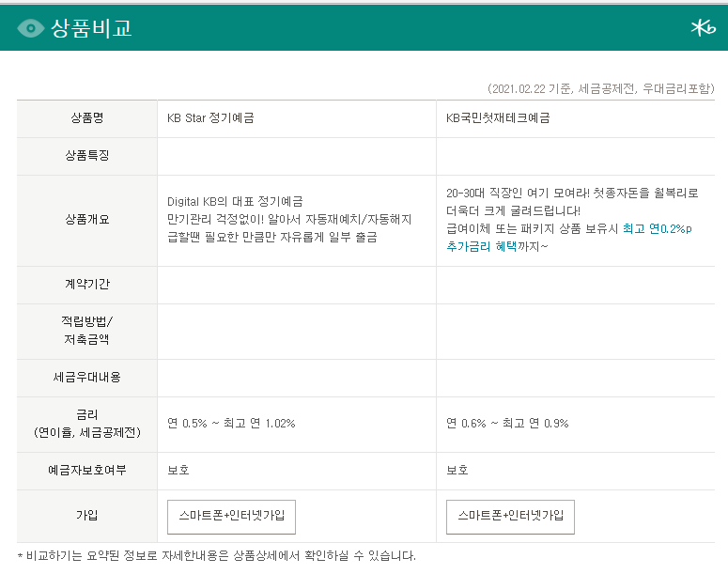This screenshot has width=728, height=574.
Task: Click the 상품비교 header title
Action: pos(91,28)
